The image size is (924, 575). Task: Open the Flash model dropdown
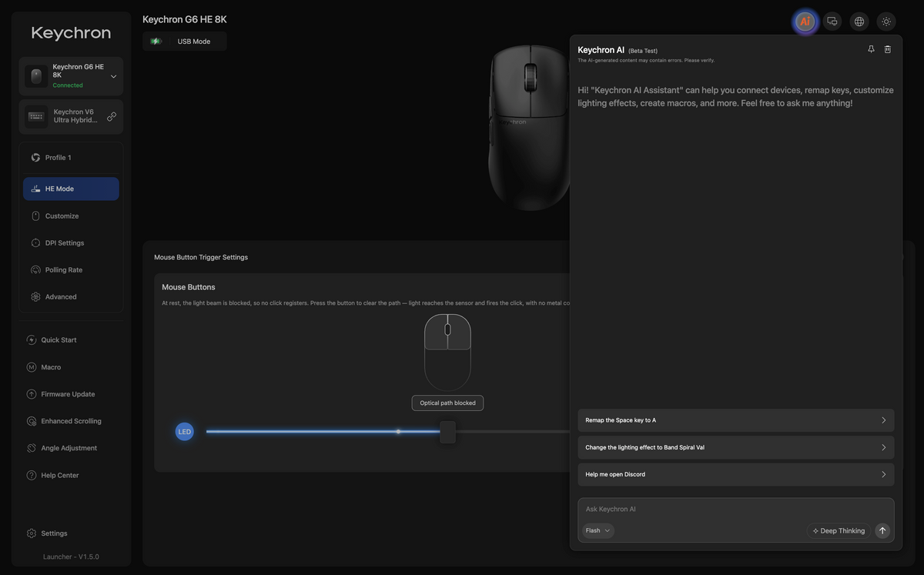click(598, 530)
